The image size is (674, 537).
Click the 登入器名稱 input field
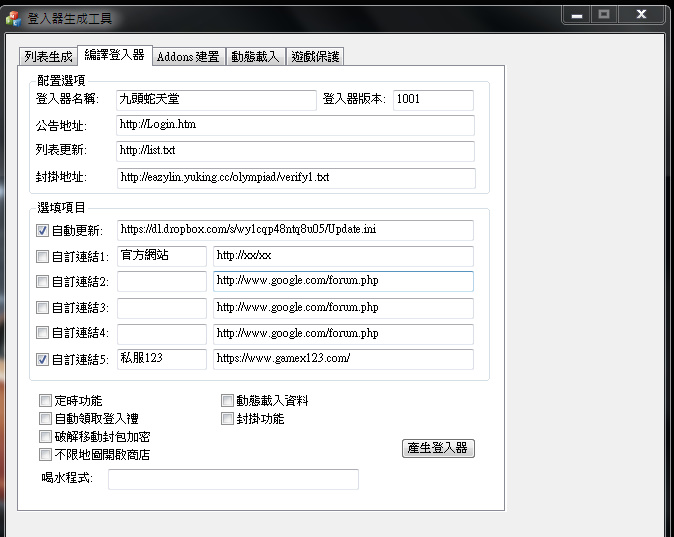tap(216, 100)
